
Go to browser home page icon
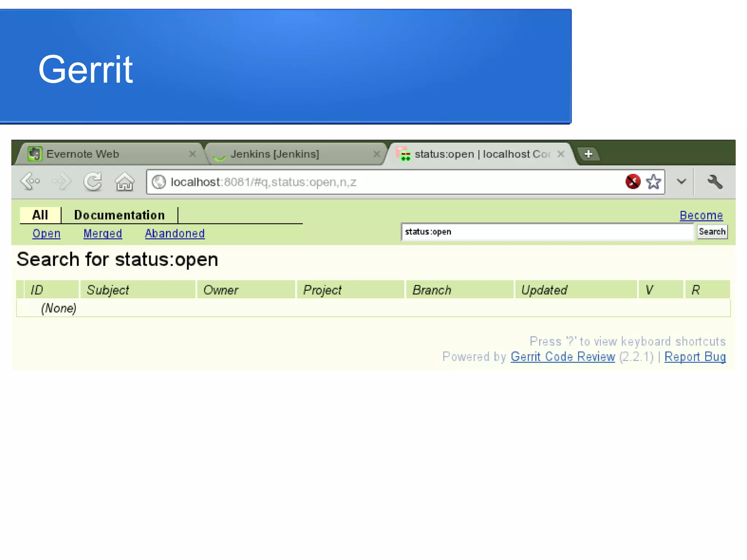124,181
